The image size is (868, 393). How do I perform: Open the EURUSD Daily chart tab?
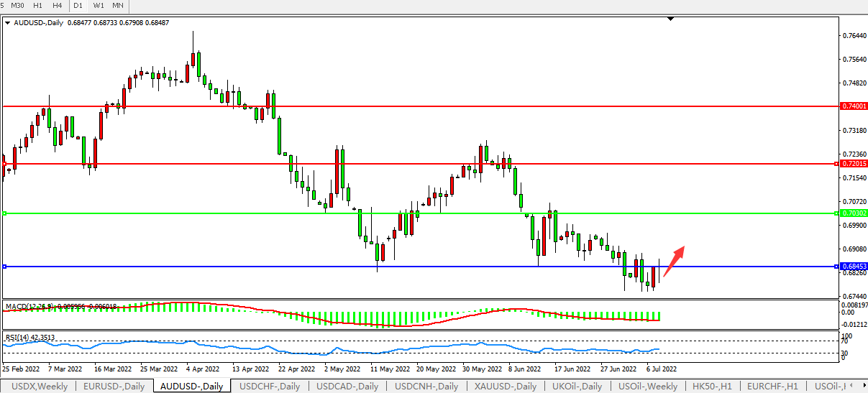coord(114,387)
